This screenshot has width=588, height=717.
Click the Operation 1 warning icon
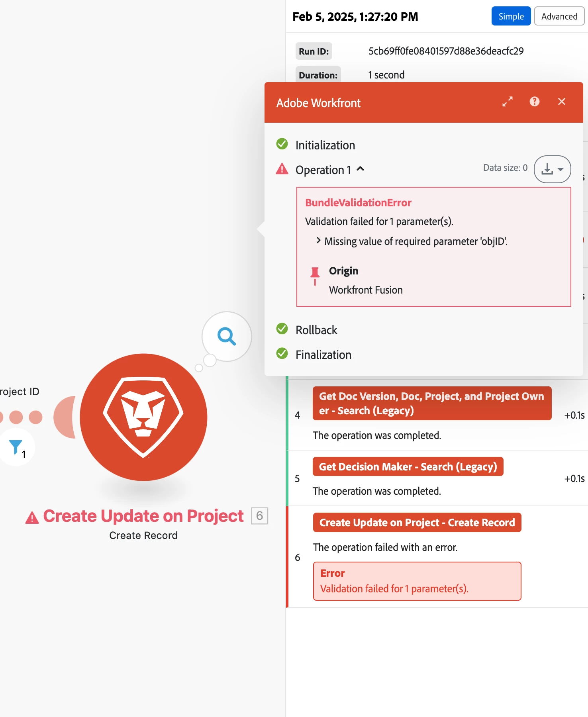point(282,168)
